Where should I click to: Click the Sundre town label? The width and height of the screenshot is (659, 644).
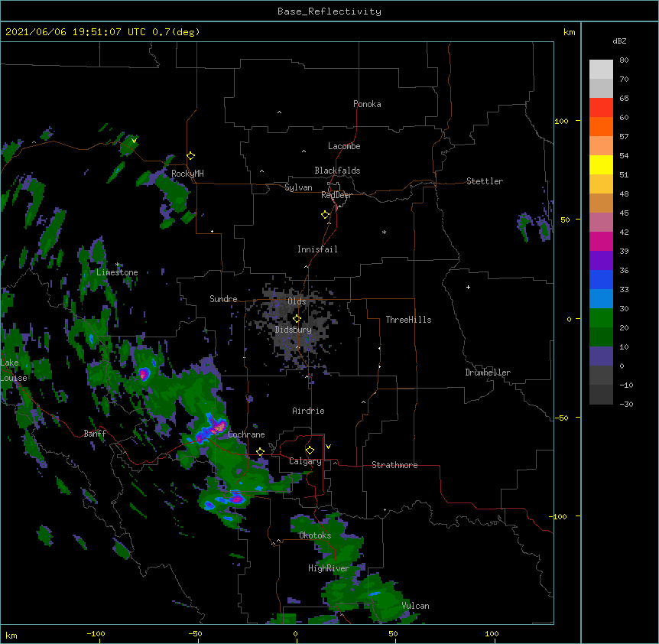click(223, 299)
